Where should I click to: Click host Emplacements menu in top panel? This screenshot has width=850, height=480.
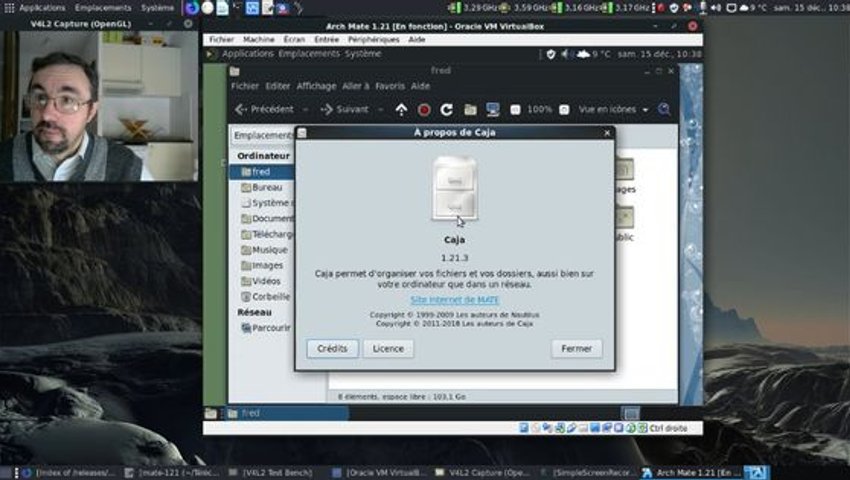(x=103, y=8)
